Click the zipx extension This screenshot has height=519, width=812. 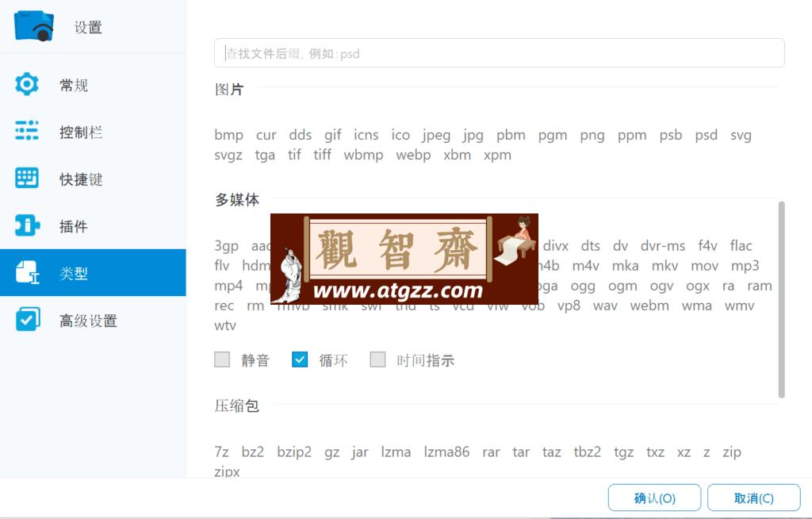(x=227, y=472)
